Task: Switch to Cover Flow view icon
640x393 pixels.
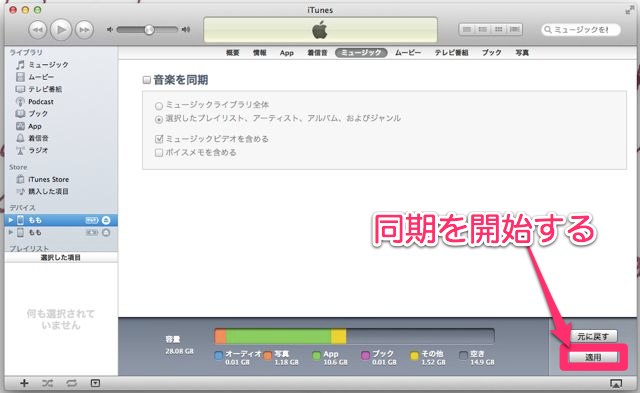Action: [514, 29]
